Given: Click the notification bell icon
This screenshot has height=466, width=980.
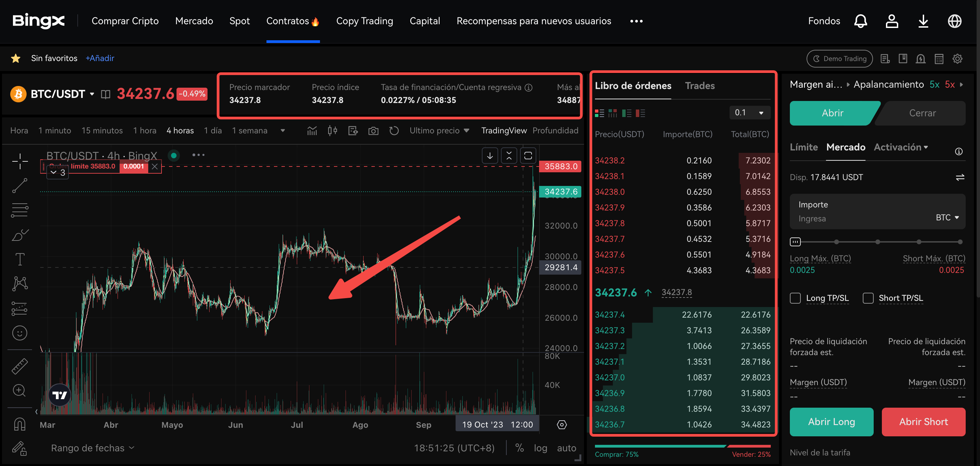Looking at the screenshot, I should pos(860,21).
